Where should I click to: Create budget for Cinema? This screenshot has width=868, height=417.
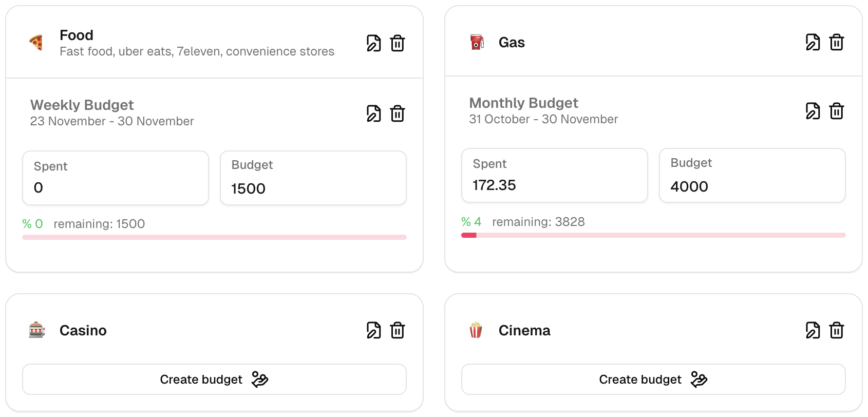point(653,380)
